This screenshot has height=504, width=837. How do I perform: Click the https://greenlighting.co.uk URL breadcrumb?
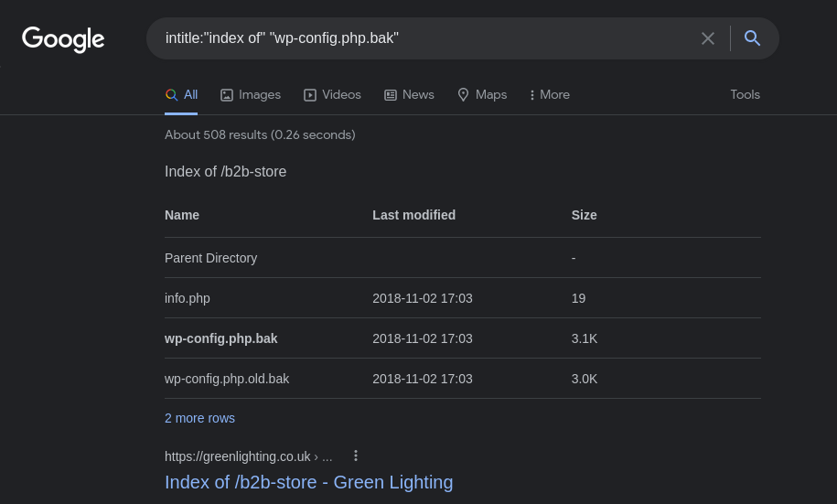click(x=248, y=456)
